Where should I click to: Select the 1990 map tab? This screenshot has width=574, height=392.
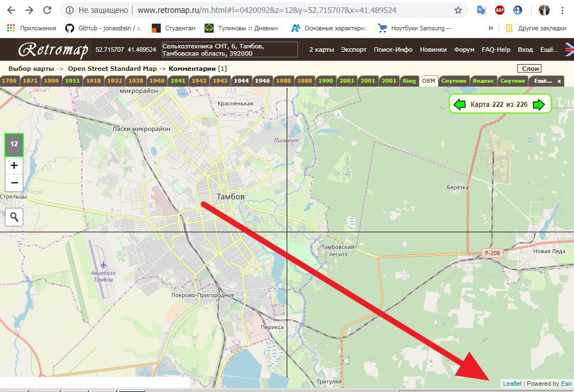(x=326, y=81)
